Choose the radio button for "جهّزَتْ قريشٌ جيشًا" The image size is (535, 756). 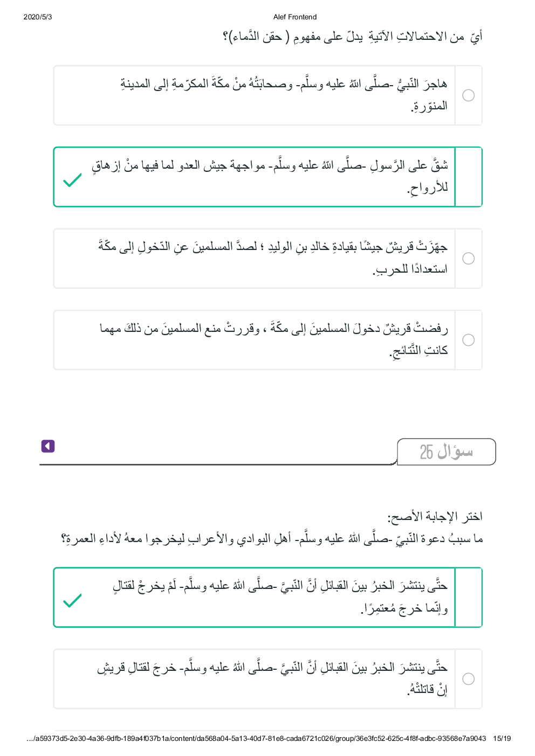[469, 259]
